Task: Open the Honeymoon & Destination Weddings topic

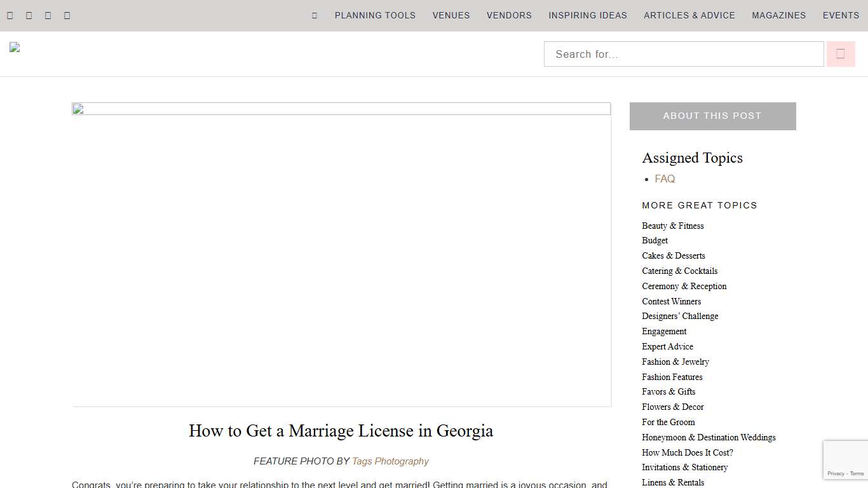Action: click(709, 437)
